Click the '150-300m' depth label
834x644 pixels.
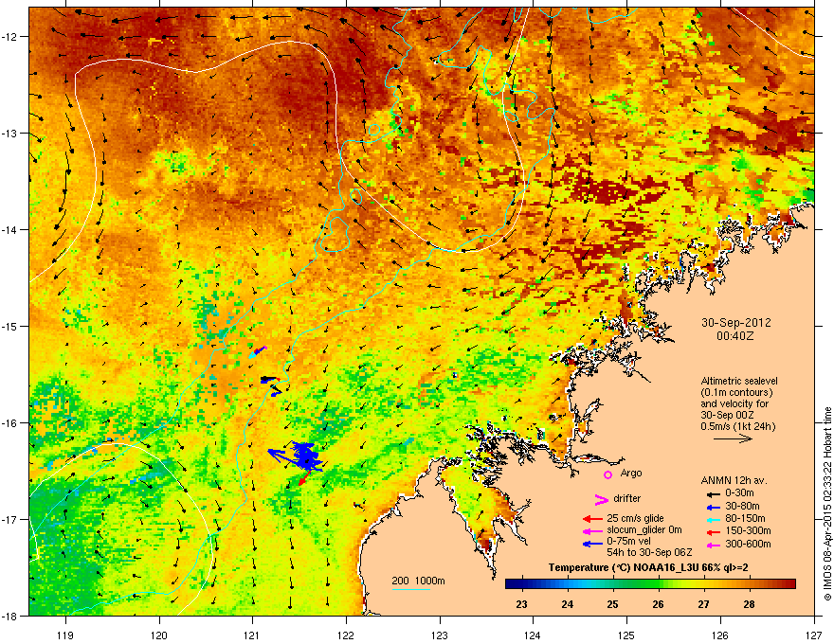click(748, 530)
